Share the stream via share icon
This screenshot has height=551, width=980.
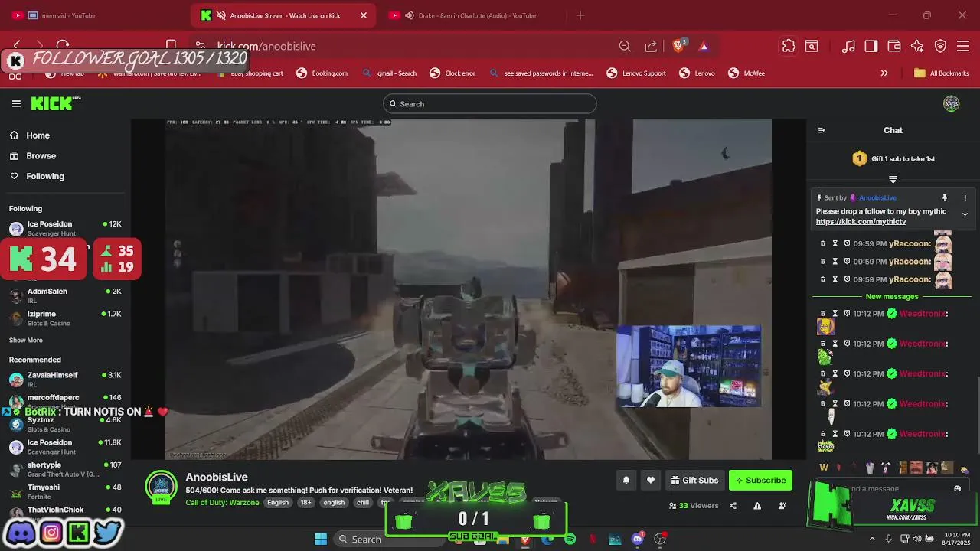(733, 505)
